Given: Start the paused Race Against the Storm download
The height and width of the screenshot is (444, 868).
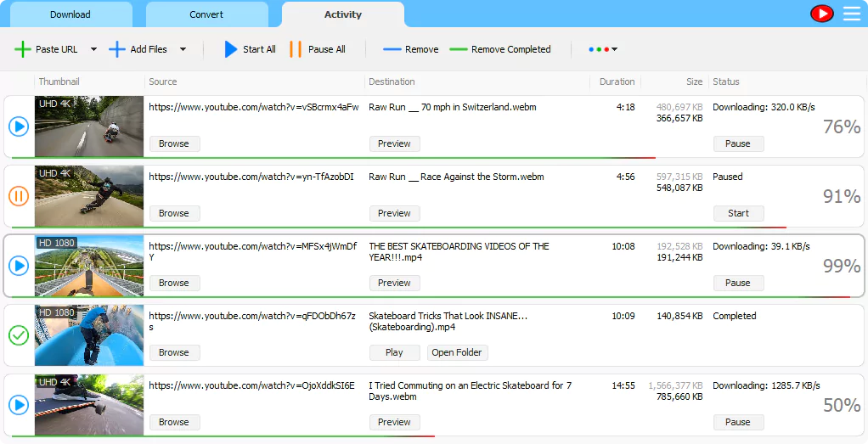Looking at the screenshot, I should click(738, 213).
